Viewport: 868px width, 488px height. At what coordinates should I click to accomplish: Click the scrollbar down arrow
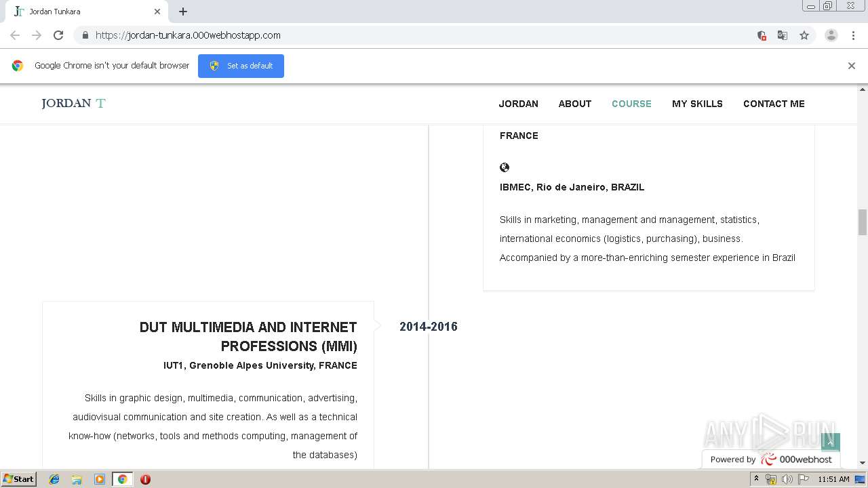[x=863, y=463]
